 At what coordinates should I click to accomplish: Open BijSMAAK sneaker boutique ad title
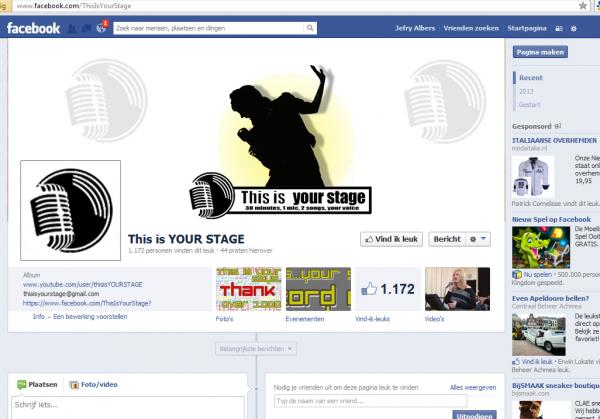point(556,386)
